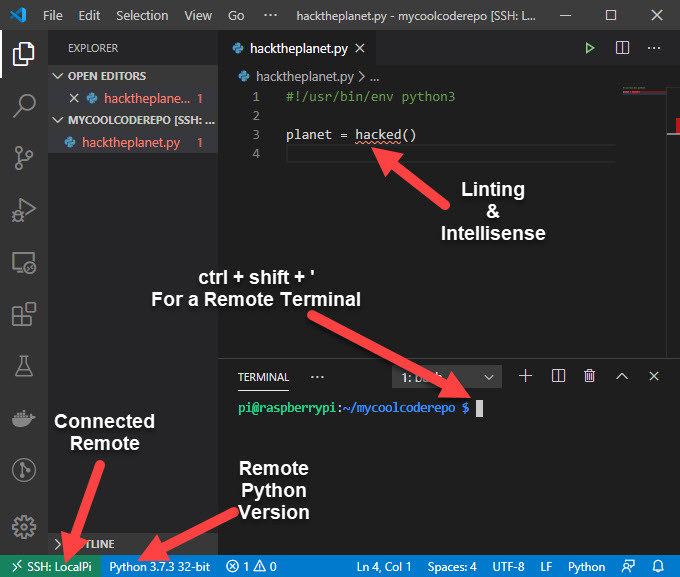Image resolution: width=680 pixels, height=577 pixels.
Task: Click the breadcrumb ellipsis symbol
Action: pos(375,77)
